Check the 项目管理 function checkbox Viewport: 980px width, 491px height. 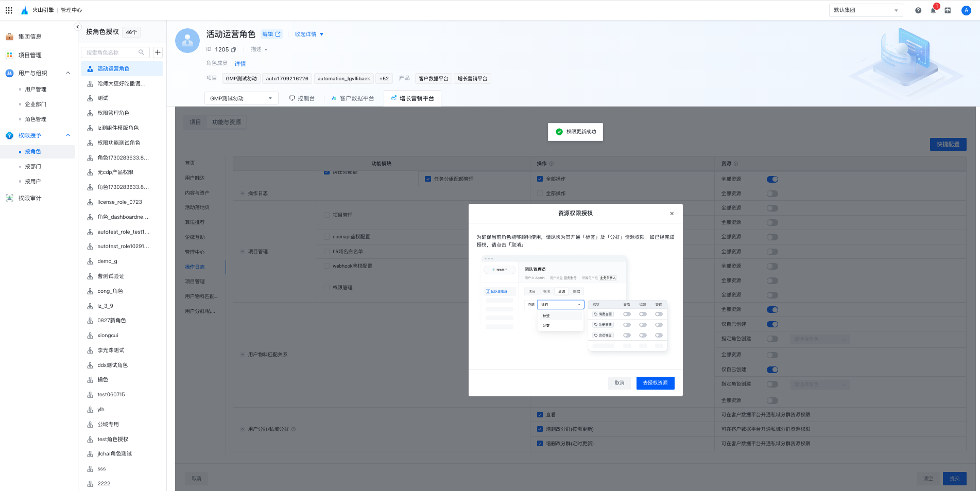click(x=326, y=215)
